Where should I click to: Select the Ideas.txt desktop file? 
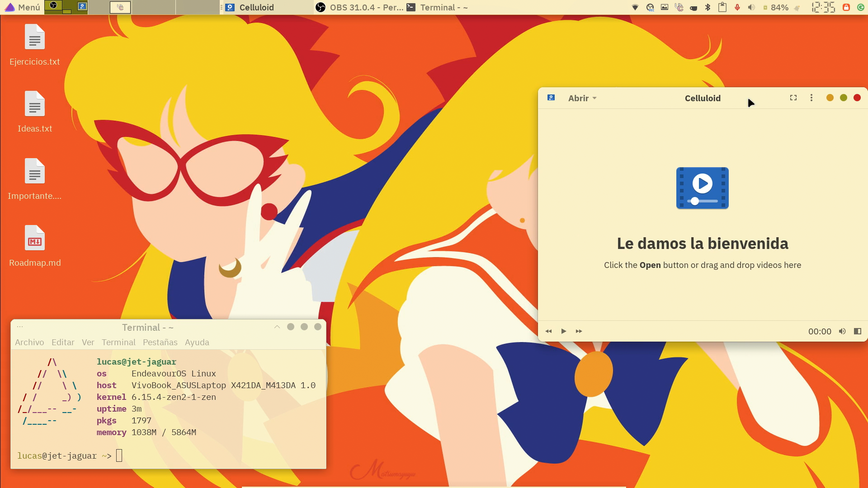click(x=35, y=112)
